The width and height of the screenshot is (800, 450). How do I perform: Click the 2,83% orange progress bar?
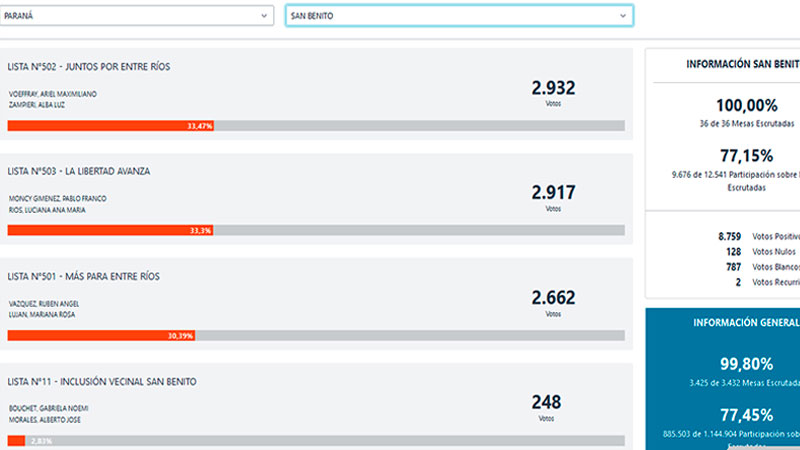click(17, 440)
